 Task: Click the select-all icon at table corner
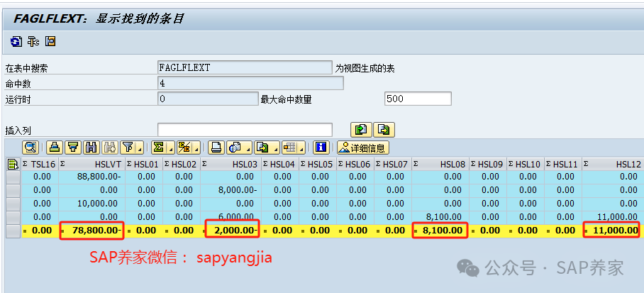click(13, 165)
